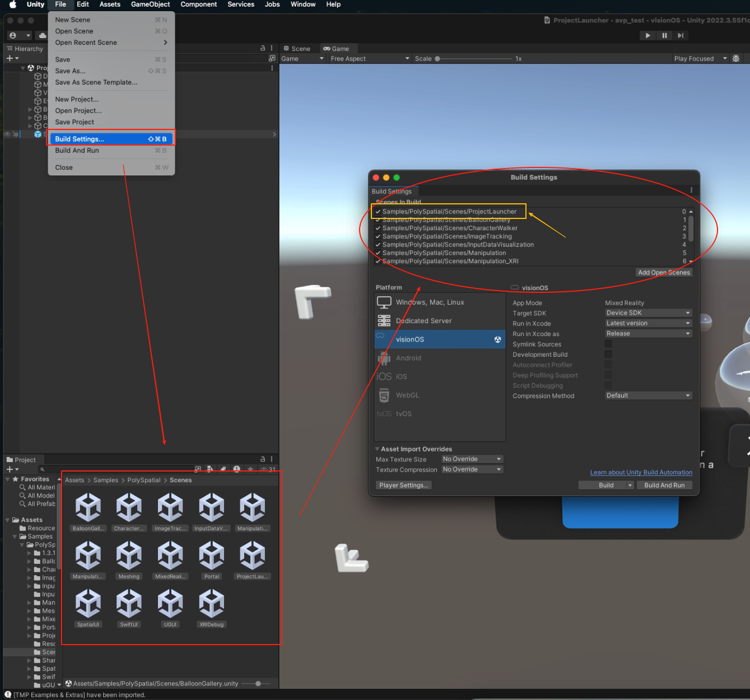Select the MixedReality scene asset icon

(x=170, y=555)
